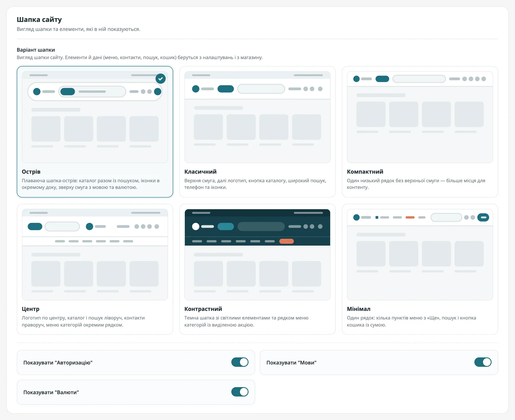Click description starting "Темна шапка зі світлими"
515x420 pixels.
coord(246,321)
